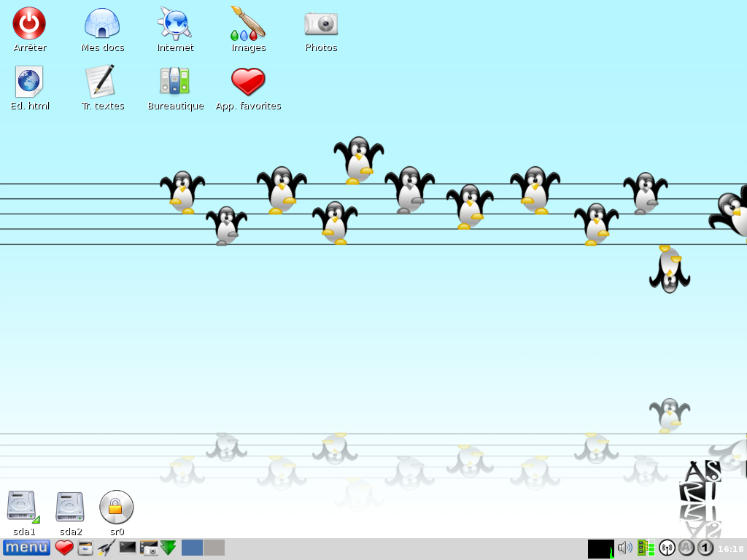The height and width of the screenshot is (560, 747).
Task: Click the round 'A' tray icon
Action: point(686,548)
